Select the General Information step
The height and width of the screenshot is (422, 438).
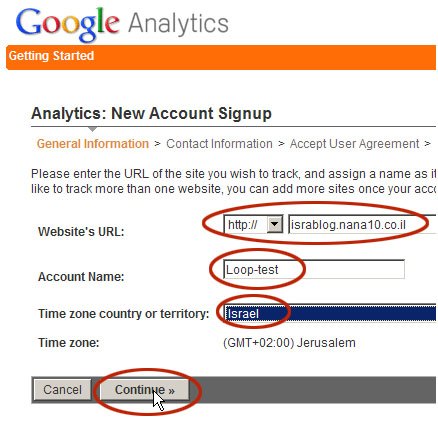click(x=93, y=144)
